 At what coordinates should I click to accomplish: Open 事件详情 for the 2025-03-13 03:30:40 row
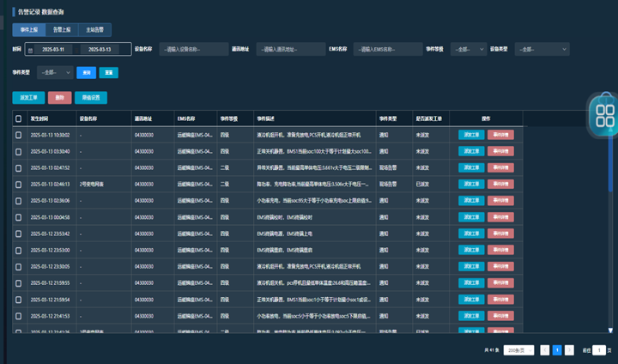(x=500, y=151)
